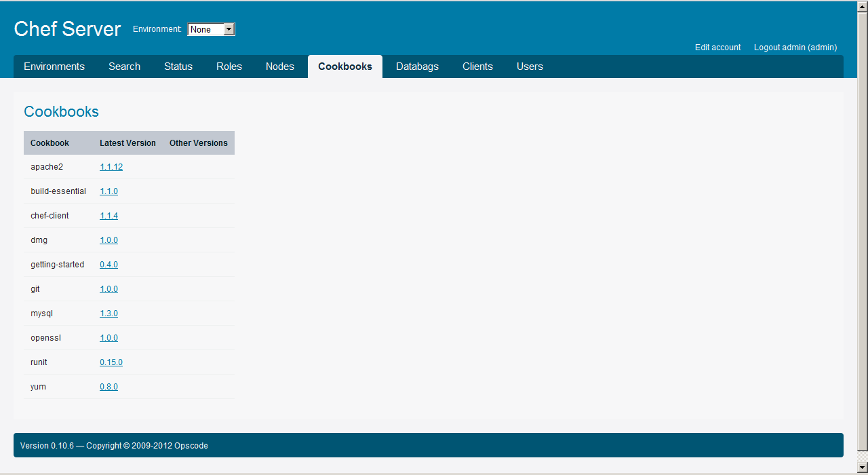Click the getting-started cookbook name
Viewport: 868px width, 475px height.
(58, 265)
